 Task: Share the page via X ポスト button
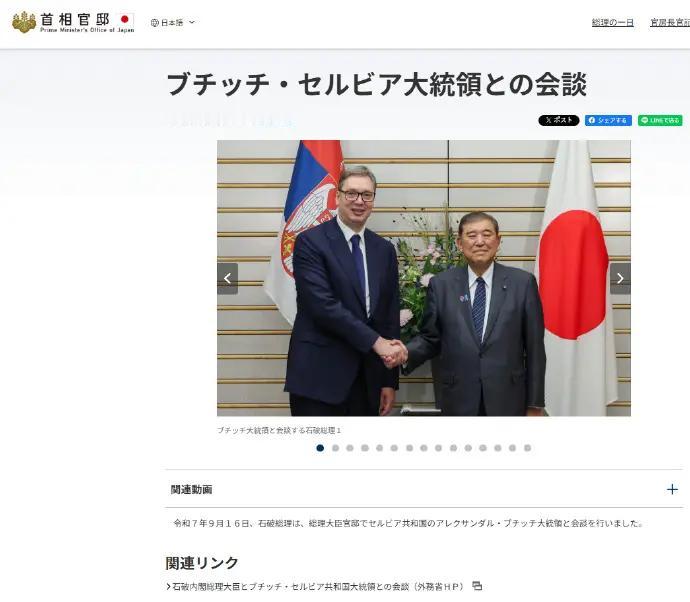pos(559,120)
